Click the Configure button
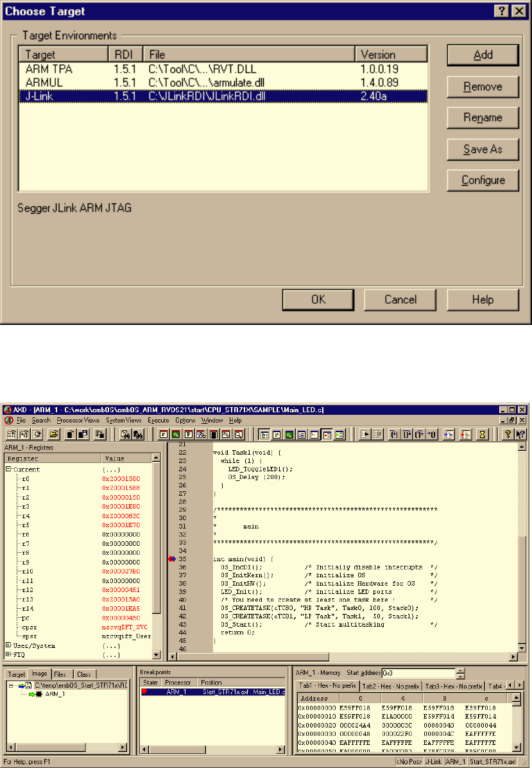532x768 pixels. tap(483, 180)
